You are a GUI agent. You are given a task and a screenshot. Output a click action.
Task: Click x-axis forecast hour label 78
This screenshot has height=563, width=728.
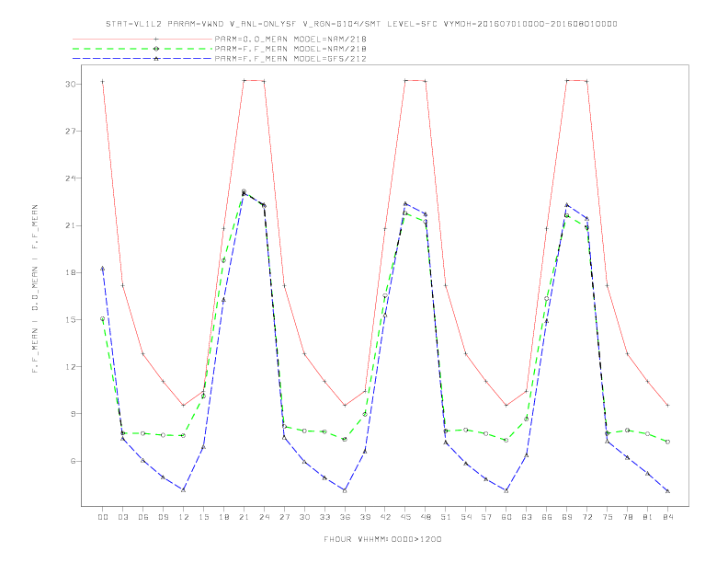627,517
